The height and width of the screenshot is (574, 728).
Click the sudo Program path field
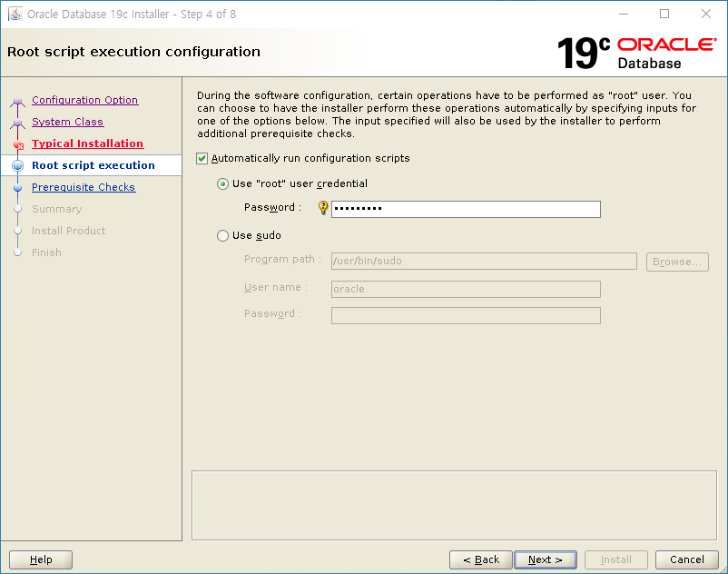point(484,261)
